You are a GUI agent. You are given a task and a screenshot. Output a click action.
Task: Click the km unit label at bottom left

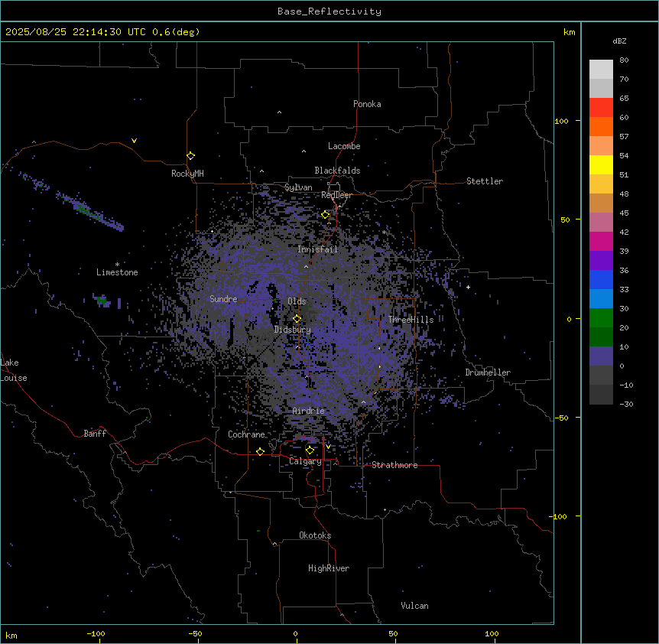pyautogui.click(x=11, y=636)
